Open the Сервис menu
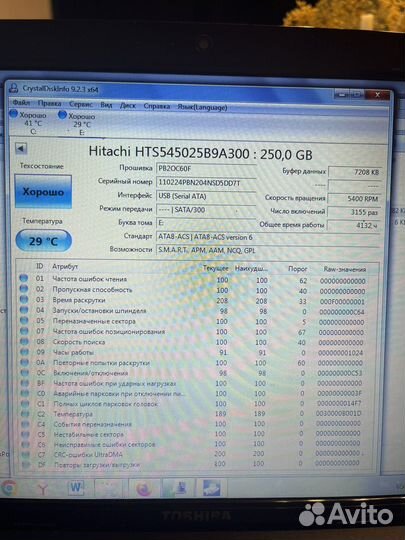This screenshot has width=405, height=540. (81, 104)
